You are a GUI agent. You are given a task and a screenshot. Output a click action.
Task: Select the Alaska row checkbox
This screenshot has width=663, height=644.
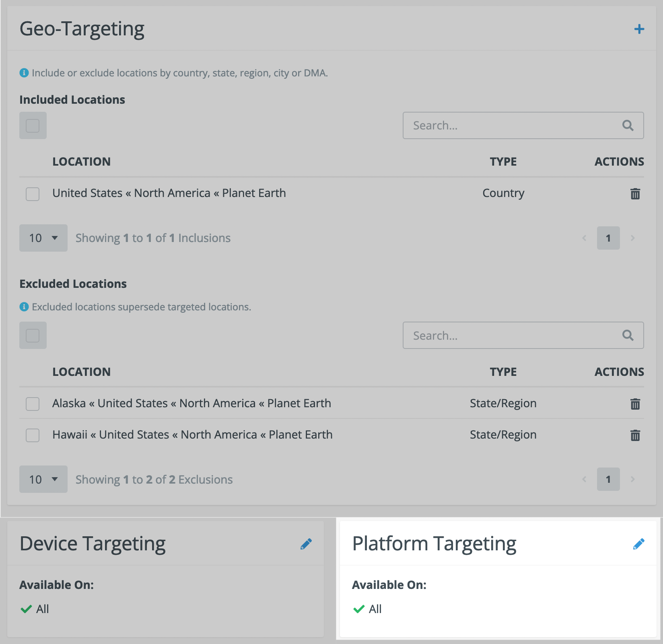tap(33, 404)
